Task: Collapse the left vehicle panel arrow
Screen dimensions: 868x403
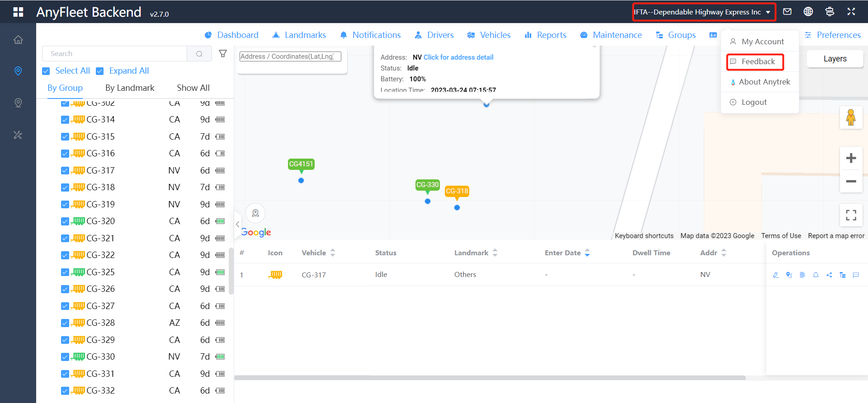Action: [237, 224]
